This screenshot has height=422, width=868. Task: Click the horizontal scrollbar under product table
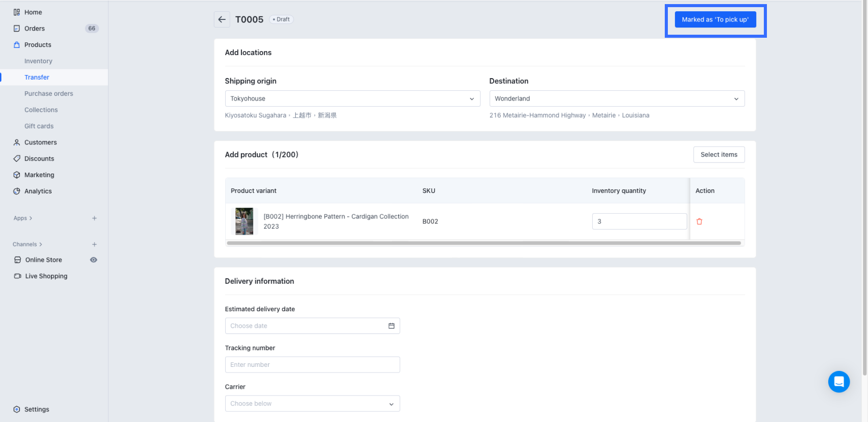point(483,243)
